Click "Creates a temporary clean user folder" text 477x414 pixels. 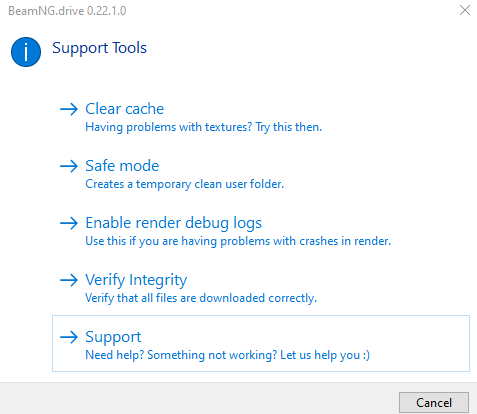[x=185, y=184]
